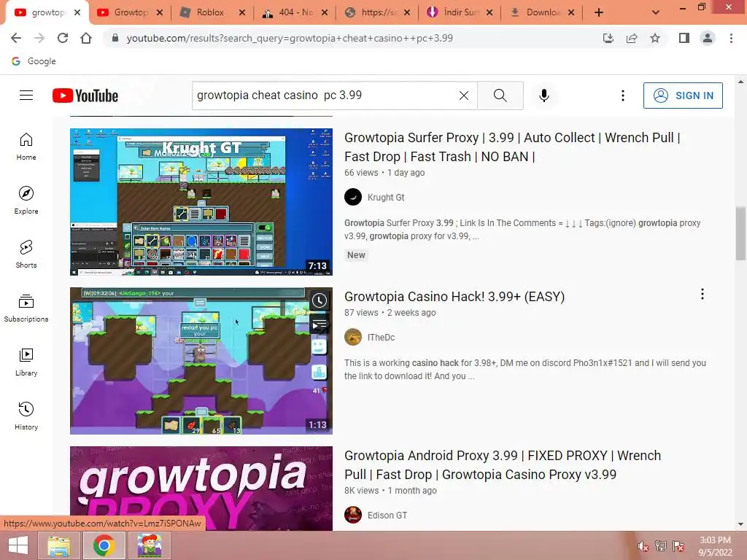
Task: Open the Google bookmark
Action: click(x=34, y=61)
